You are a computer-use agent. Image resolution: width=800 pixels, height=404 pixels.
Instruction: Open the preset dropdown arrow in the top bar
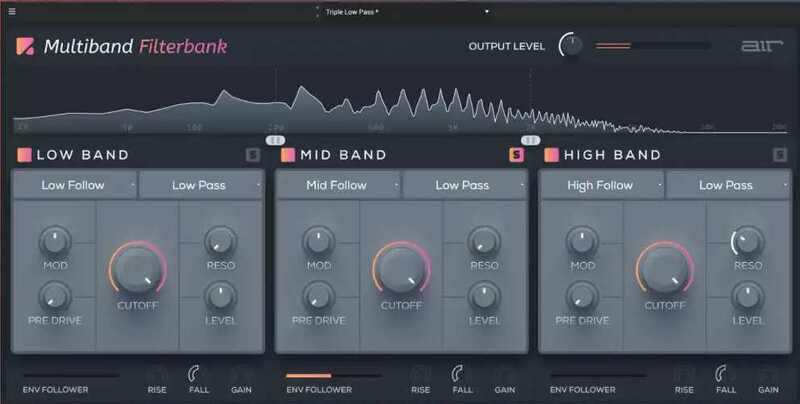point(487,11)
